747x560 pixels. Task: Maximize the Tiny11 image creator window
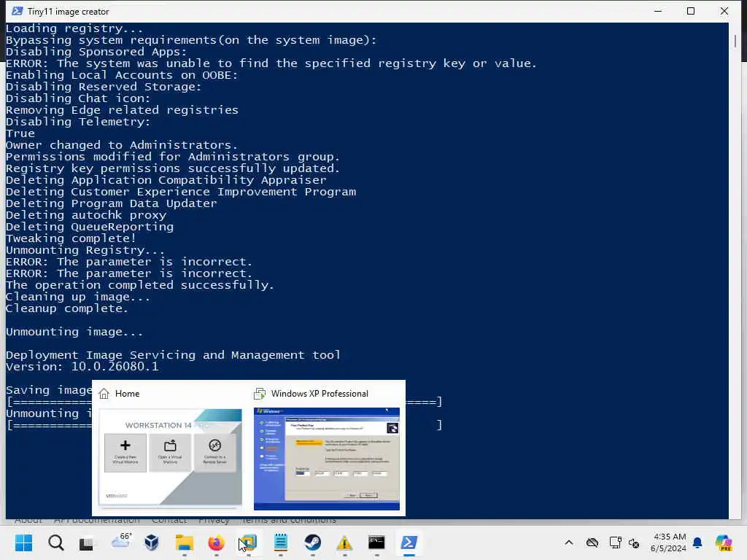click(691, 11)
